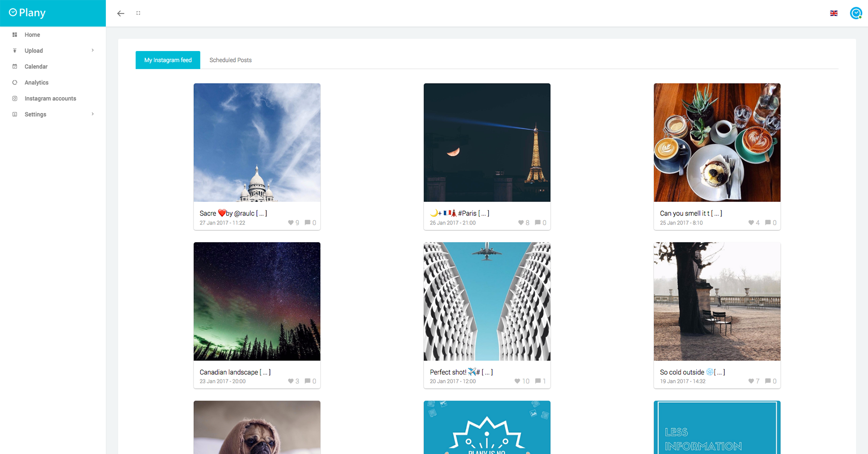Click the Upload icon in sidebar
Image resolution: width=868 pixels, height=454 pixels.
click(x=15, y=51)
